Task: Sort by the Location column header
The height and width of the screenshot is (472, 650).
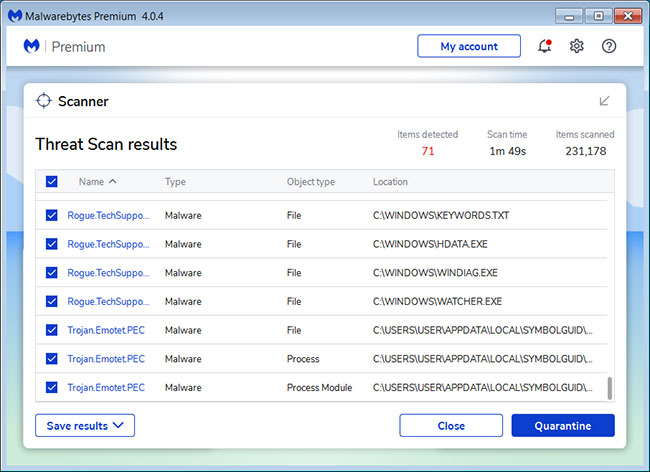Action: coord(390,182)
